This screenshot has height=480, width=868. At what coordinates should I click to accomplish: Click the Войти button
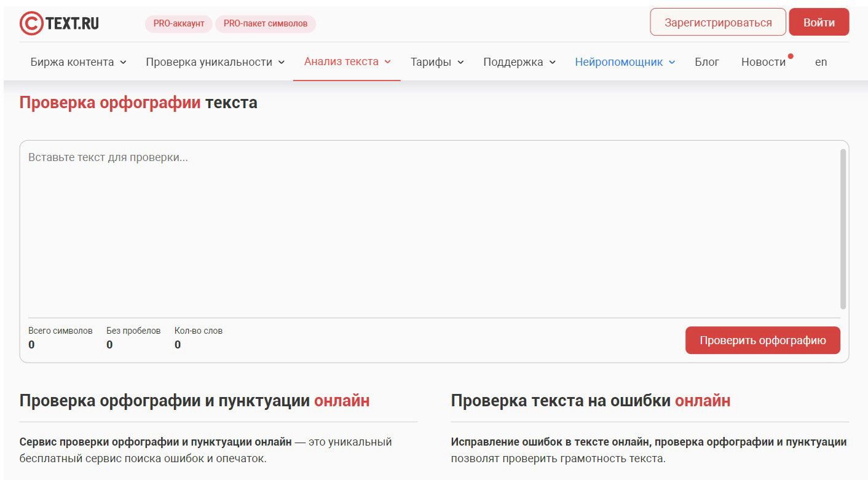pyautogui.click(x=819, y=22)
